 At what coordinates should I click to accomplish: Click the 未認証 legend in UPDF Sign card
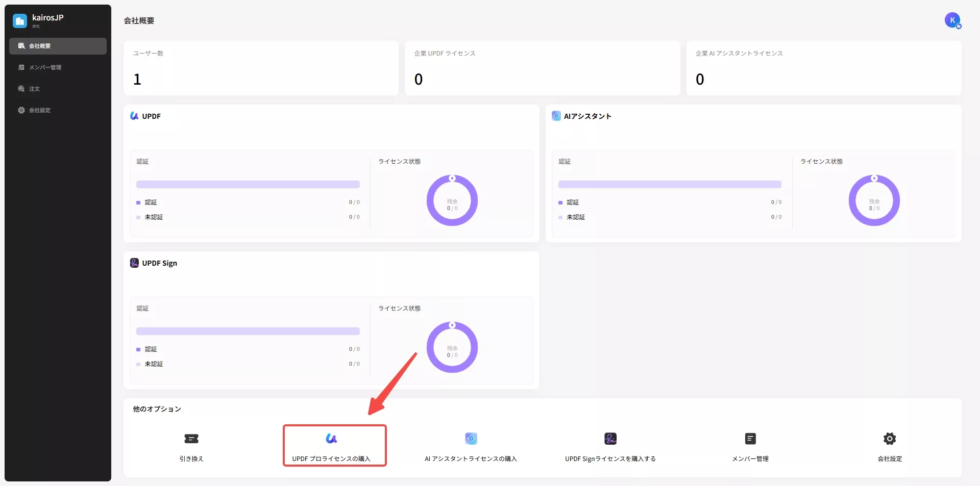[x=154, y=364]
